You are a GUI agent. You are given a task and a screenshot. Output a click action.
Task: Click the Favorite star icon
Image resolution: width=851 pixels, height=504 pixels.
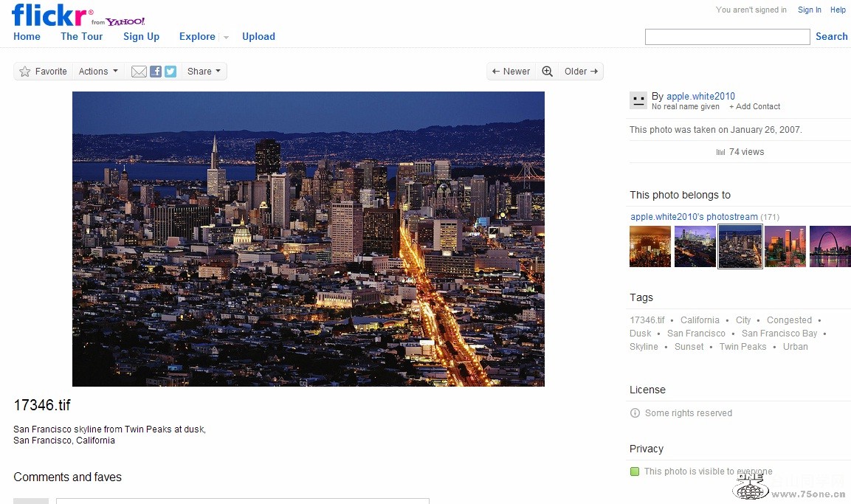point(25,72)
